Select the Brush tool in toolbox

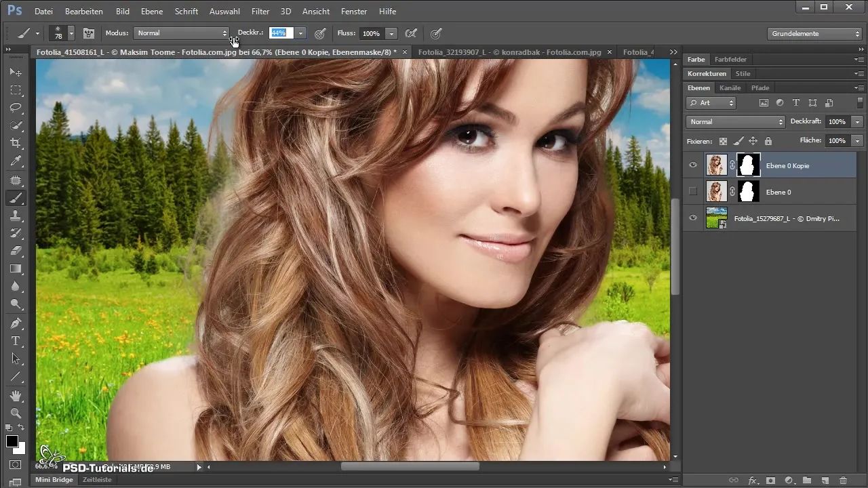pos(16,198)
